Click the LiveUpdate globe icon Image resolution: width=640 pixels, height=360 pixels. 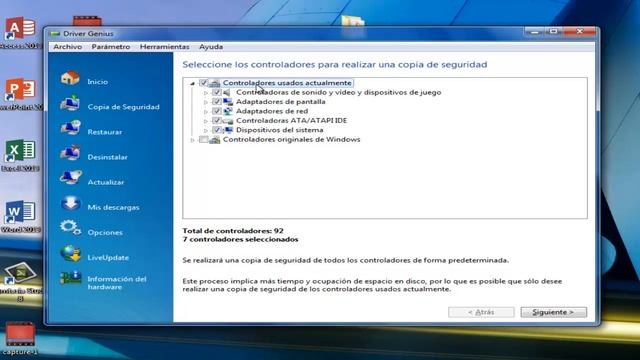[x=70, y=253]
